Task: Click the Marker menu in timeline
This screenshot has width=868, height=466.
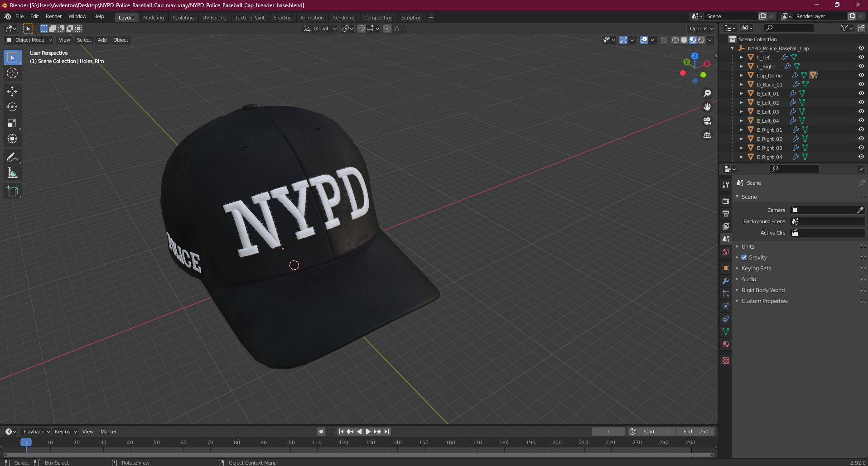Action: pos(108,432)
